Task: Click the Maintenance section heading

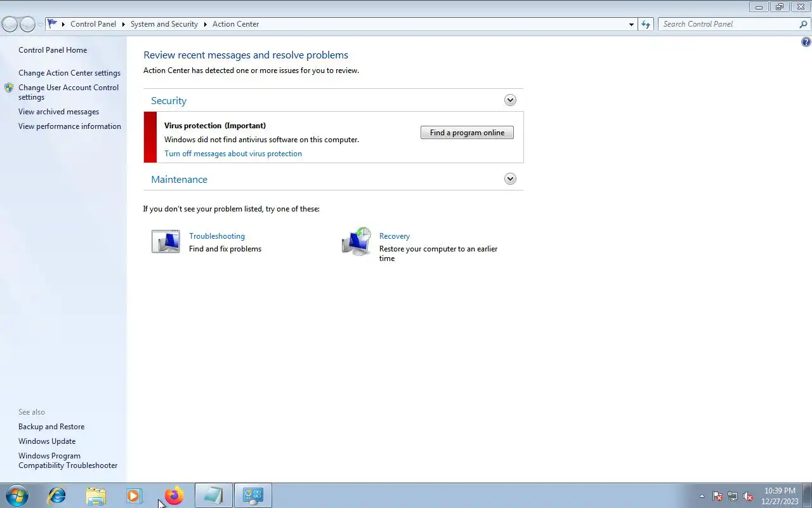Action: 179,179
